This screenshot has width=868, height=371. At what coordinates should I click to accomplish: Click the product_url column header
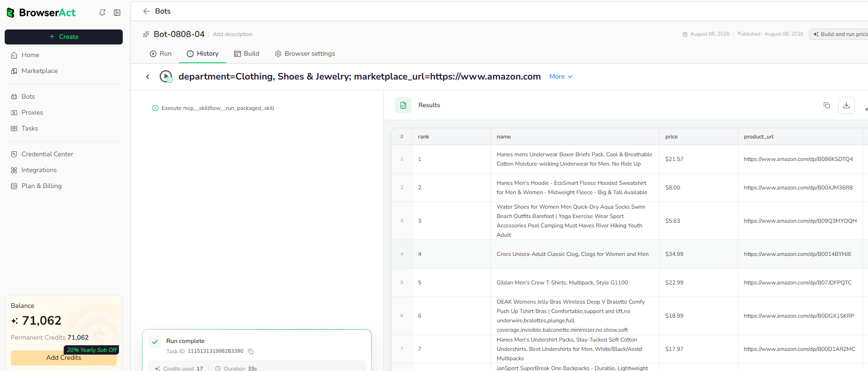[800, 137]
